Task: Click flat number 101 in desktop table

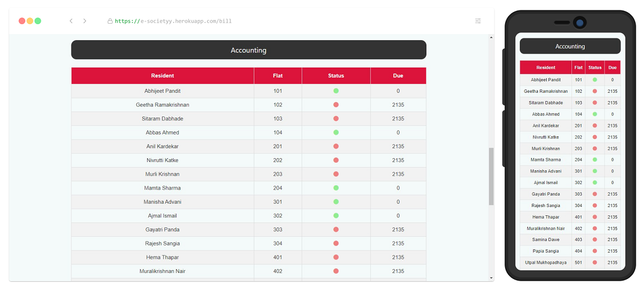Action: tap(277, 91)
